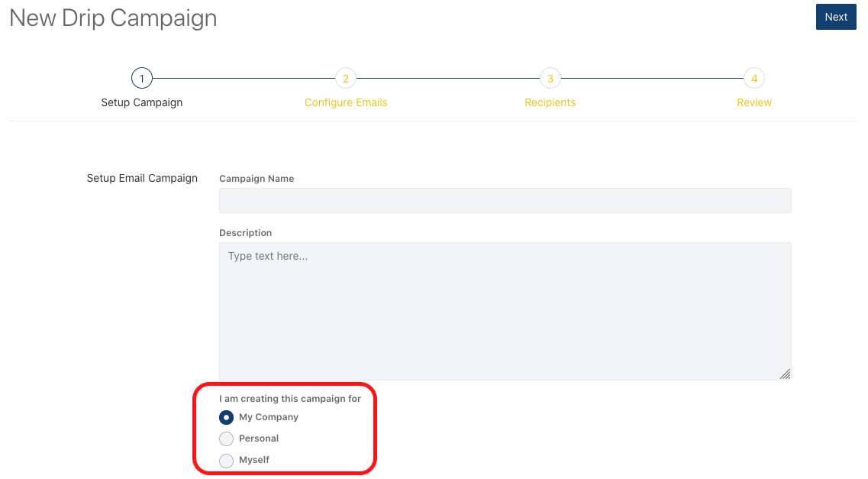Click the Description field label

[245, 232]
